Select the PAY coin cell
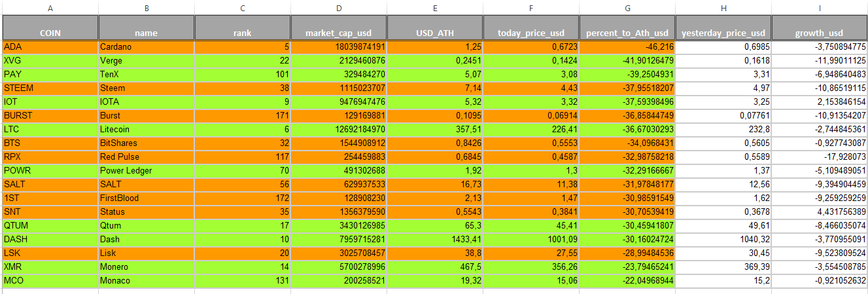Screen dimensions: 868x294 click(x=50, y=75)
